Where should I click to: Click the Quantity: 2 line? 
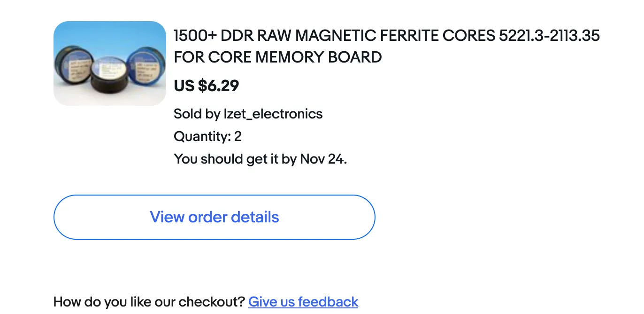[207, 136]
